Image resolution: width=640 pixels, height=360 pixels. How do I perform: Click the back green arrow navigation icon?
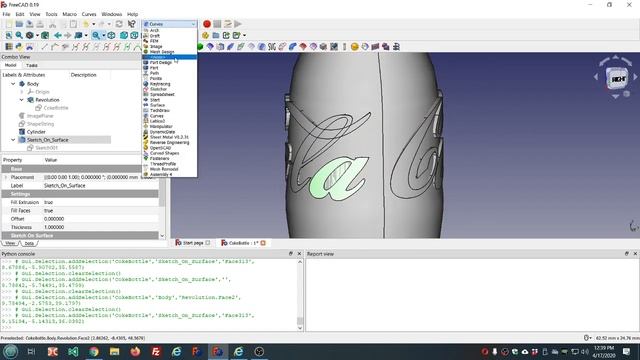coord(58,36)
